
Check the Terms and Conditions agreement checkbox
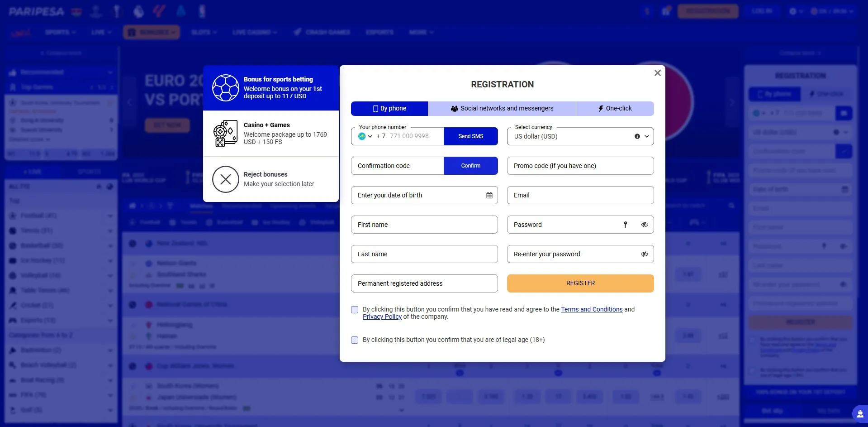click(354, 309)
